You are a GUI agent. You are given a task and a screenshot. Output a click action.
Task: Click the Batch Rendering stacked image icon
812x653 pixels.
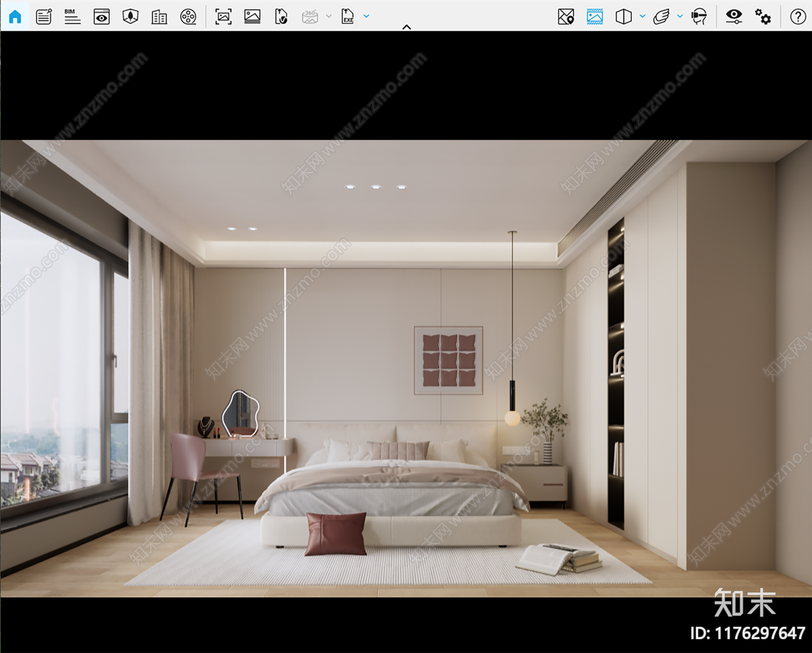click(x=252, y=17)
